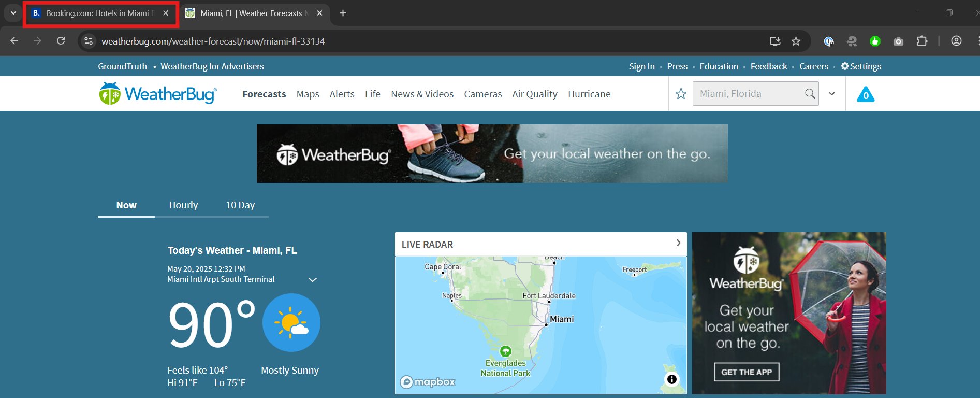The height and width of the screenshot is (398, 980).
Task: Open the browser profile avatar icon
Action: [956, 41]
